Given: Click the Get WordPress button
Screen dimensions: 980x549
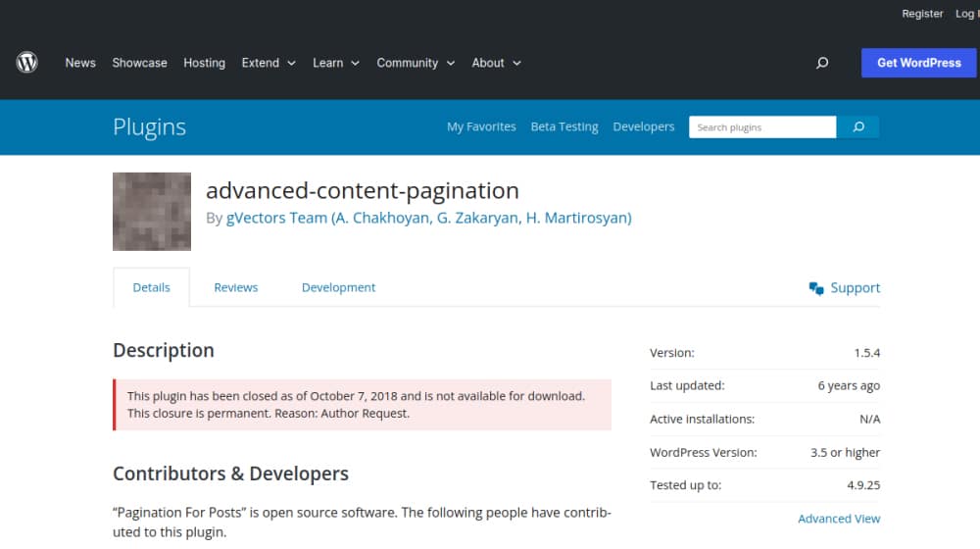Looking at the screenshot, I should 919,63.
